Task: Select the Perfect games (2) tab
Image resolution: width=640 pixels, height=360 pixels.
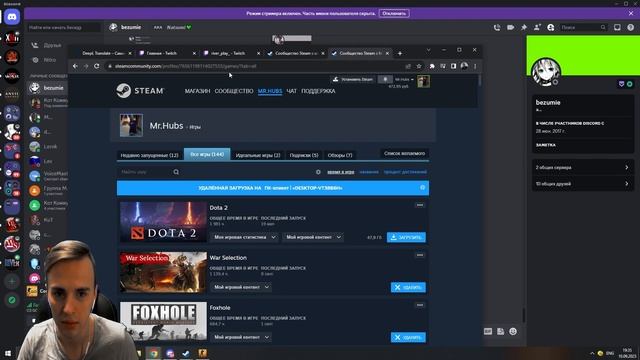Action: click(258, 155)
